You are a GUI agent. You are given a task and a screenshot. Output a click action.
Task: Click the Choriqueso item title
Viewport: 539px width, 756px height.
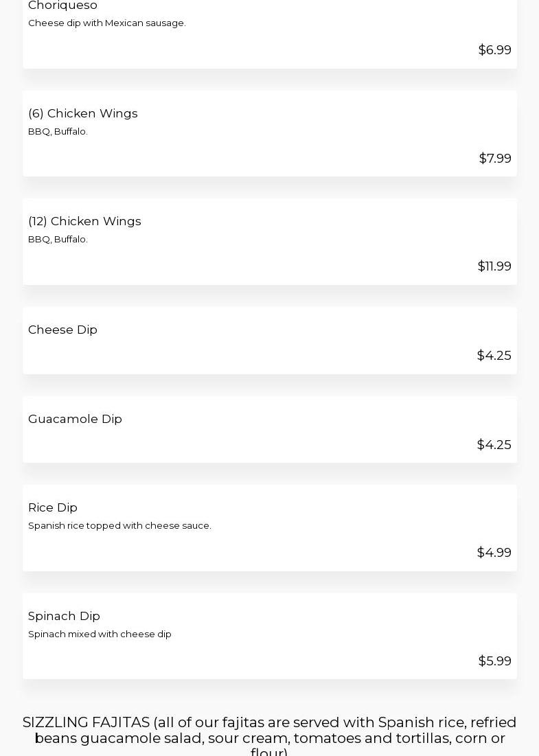(x=62, y=5)
